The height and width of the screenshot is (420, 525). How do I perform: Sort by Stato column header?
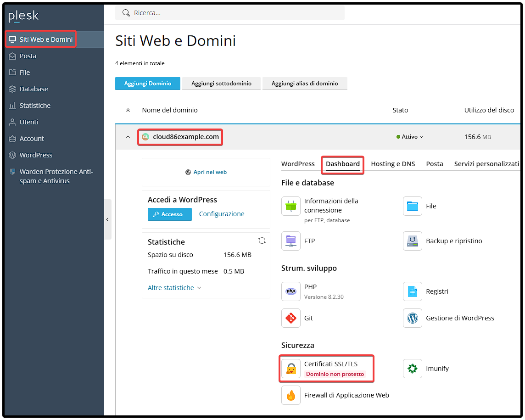[x=400, y=110]
